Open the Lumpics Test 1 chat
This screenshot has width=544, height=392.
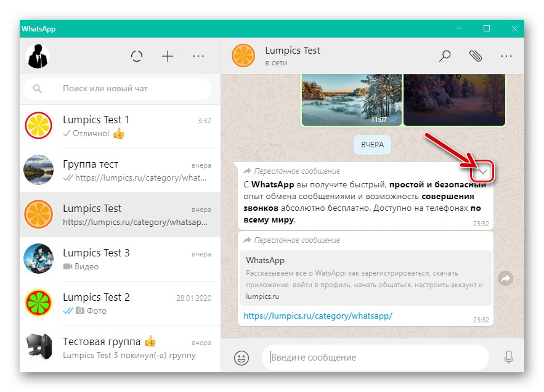120,126
